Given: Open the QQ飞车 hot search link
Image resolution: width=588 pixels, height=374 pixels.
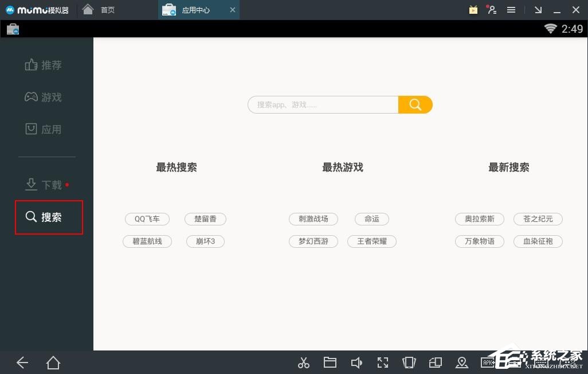Looking at the screenshot, I should [x=147, y=219].
